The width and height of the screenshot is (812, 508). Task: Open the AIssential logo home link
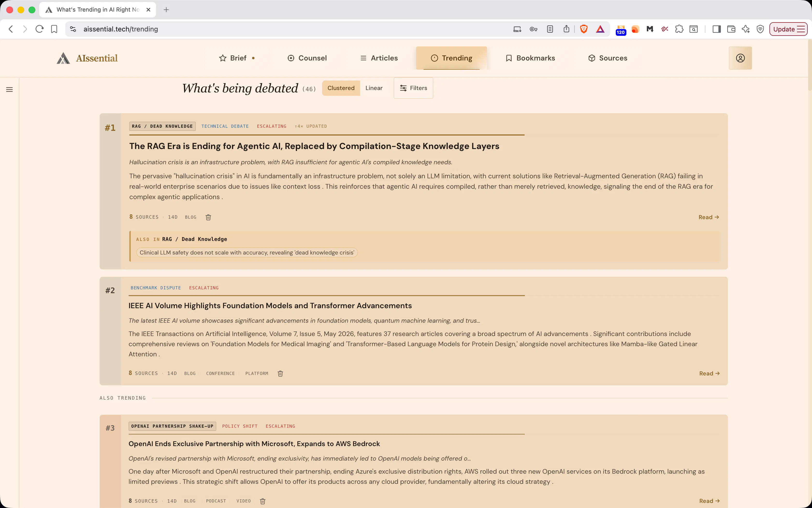click(87, 58)
